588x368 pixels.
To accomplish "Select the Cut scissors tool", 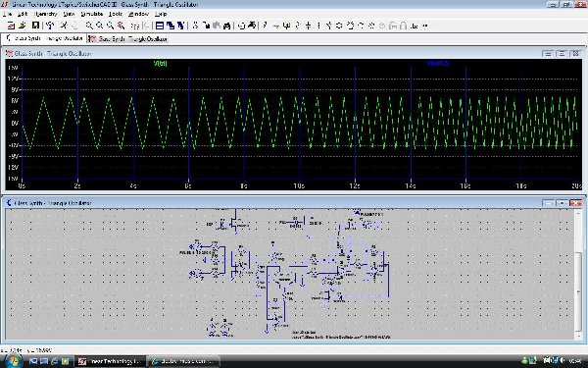I will 195,26.
